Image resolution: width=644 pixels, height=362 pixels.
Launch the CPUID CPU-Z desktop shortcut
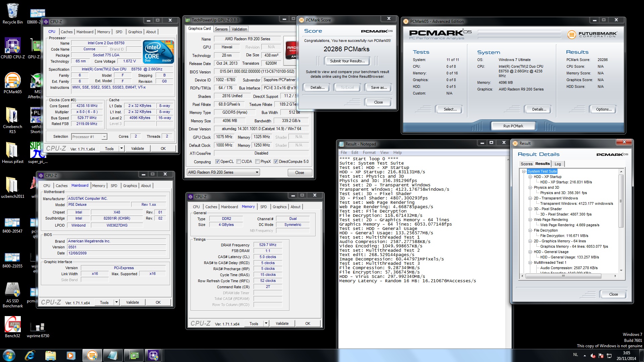pos(13,48)
